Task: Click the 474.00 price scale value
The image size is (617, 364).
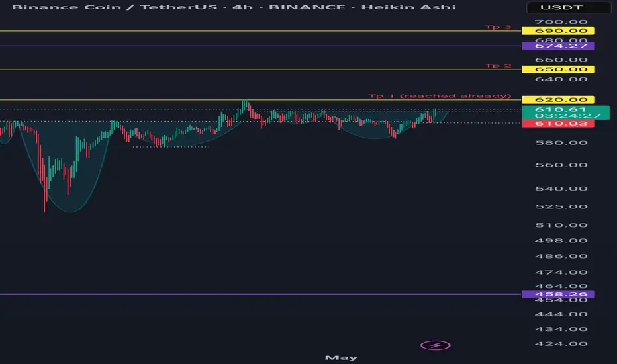Action: point(561,272)
